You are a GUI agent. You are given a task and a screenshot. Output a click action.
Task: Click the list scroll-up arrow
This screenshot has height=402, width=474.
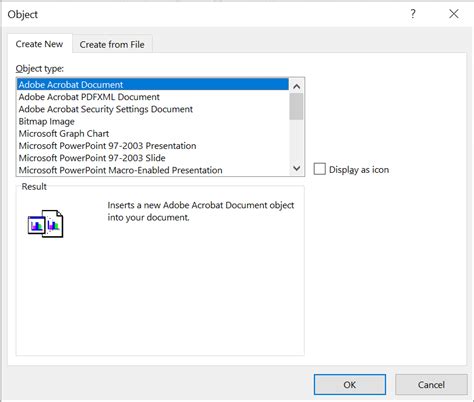[296, 86]
